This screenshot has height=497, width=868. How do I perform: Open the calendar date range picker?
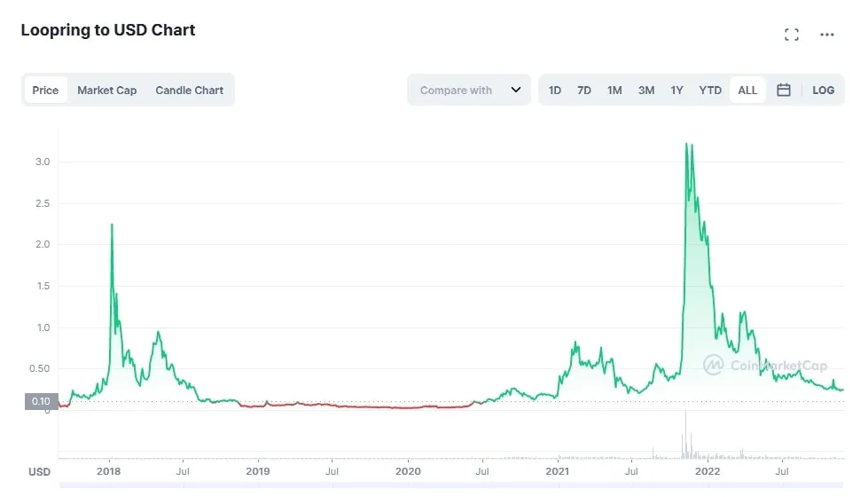(783, 90)
